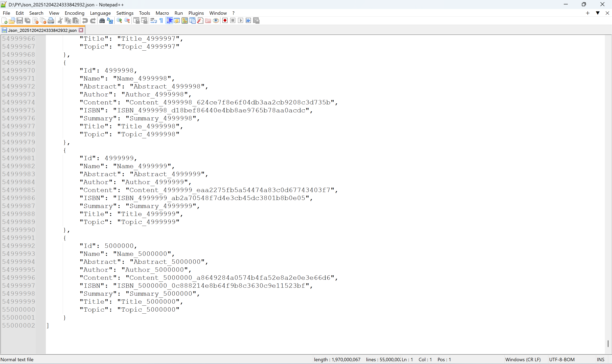Click the plus button to add new tab
Image resolution: width=612 pixels, height=364 pixels.
click(587, 13)
